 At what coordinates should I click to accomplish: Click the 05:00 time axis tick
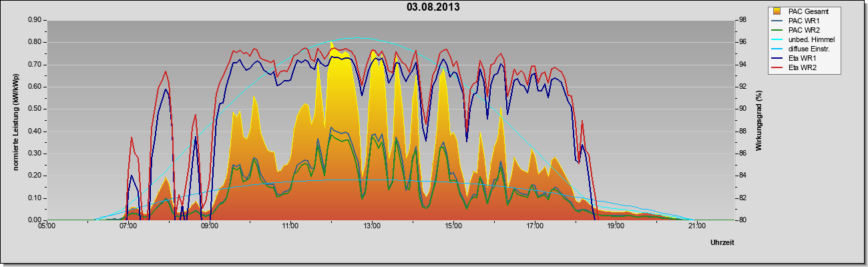point(47,226)
